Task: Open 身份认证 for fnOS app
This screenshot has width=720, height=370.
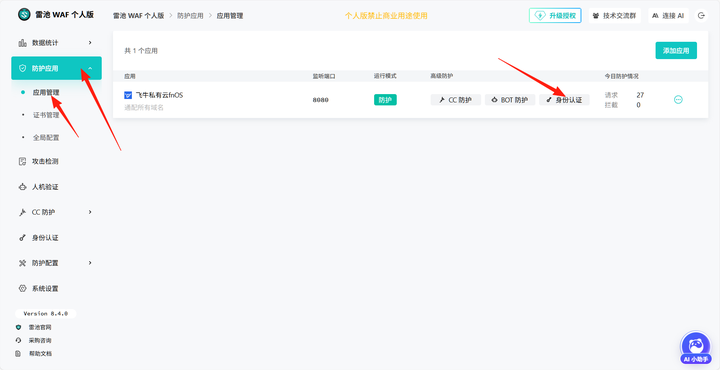Action: point(564,100)
